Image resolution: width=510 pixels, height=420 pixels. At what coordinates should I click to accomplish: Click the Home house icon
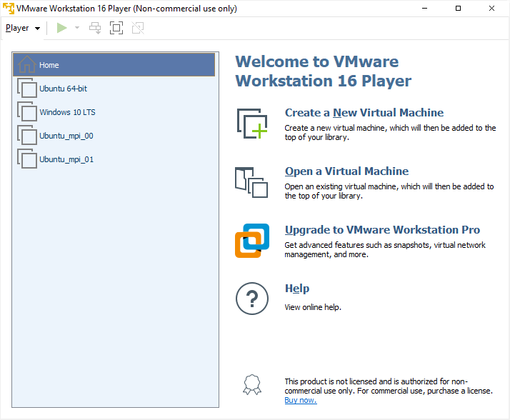pyautogui.click(x=26, y=64)
